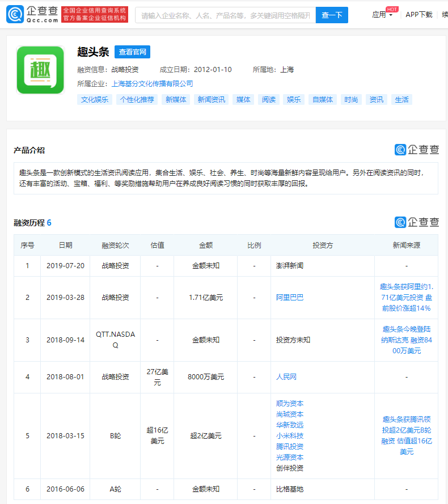Select the 趣头条 green app icon
The width and height of the screenshot is (448, 504).
coord(40,70)
